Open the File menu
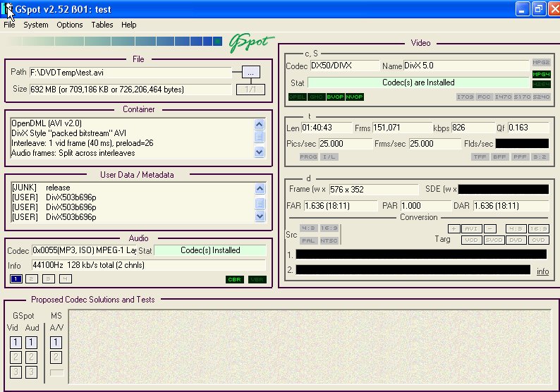This screenshot has height=392, width=560. point(9,25)
